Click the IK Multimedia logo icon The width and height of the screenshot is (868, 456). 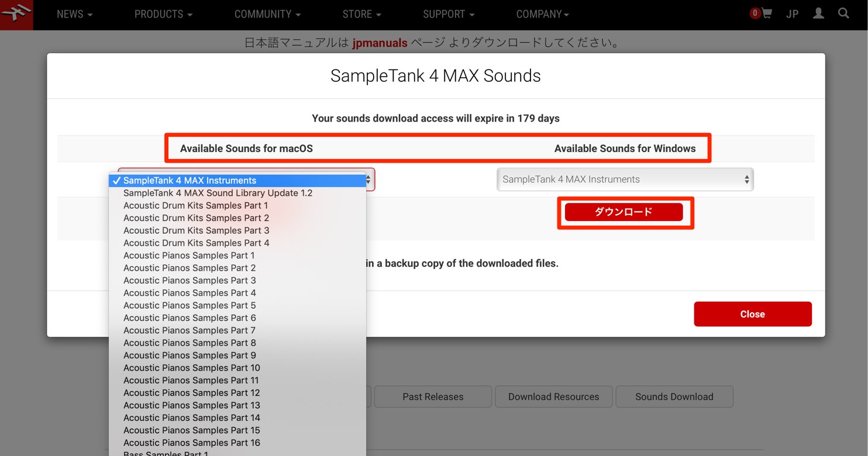pos(16,14)
